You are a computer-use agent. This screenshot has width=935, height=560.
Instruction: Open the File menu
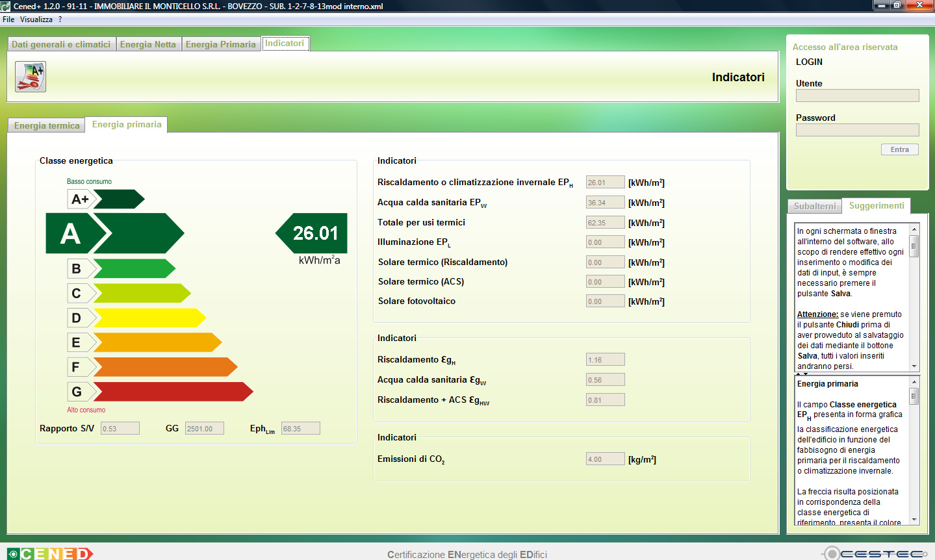tap(8, 19)
